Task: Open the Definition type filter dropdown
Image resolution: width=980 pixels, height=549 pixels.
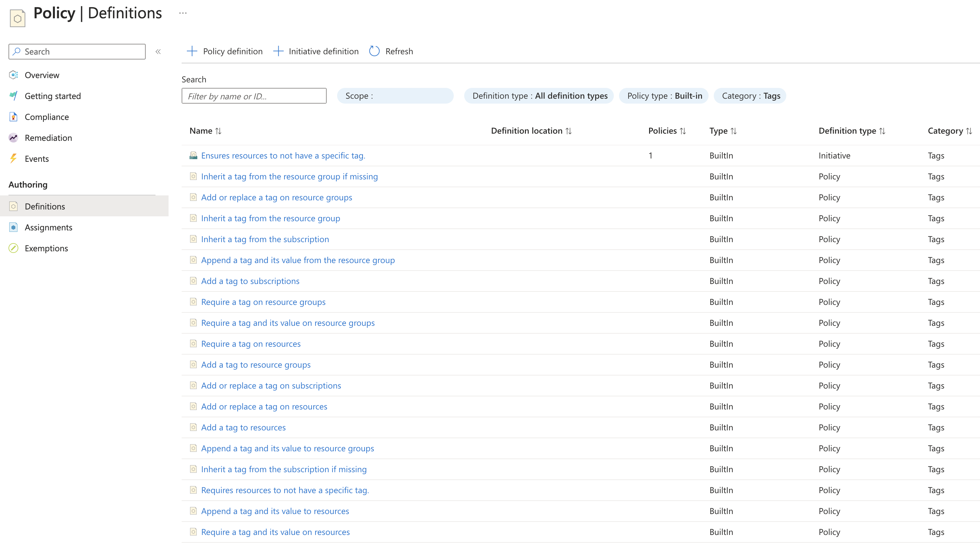Action: point(539,96)
